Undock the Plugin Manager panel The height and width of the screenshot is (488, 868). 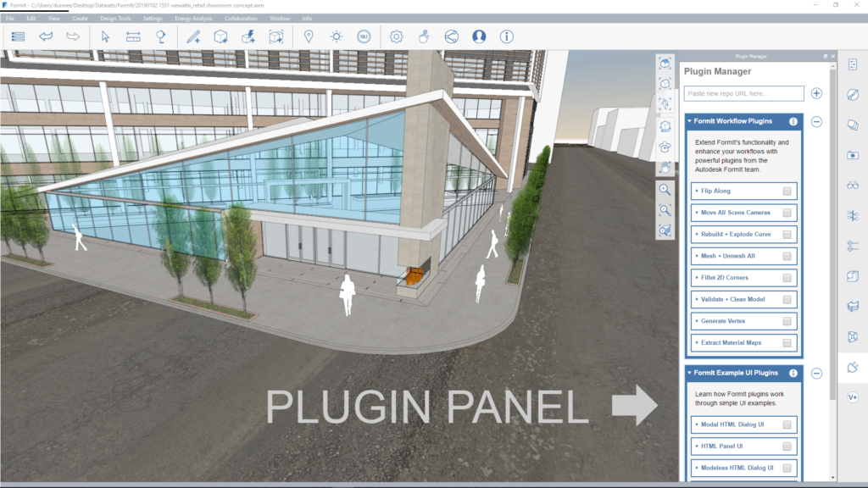coord(826,57)
